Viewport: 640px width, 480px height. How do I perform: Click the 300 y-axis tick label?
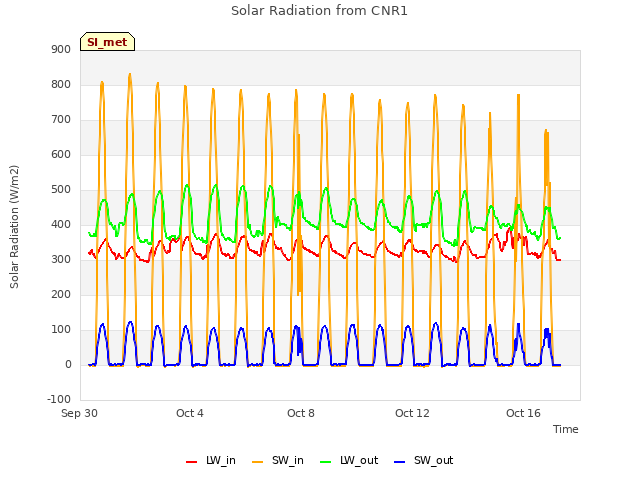(61, 260)
